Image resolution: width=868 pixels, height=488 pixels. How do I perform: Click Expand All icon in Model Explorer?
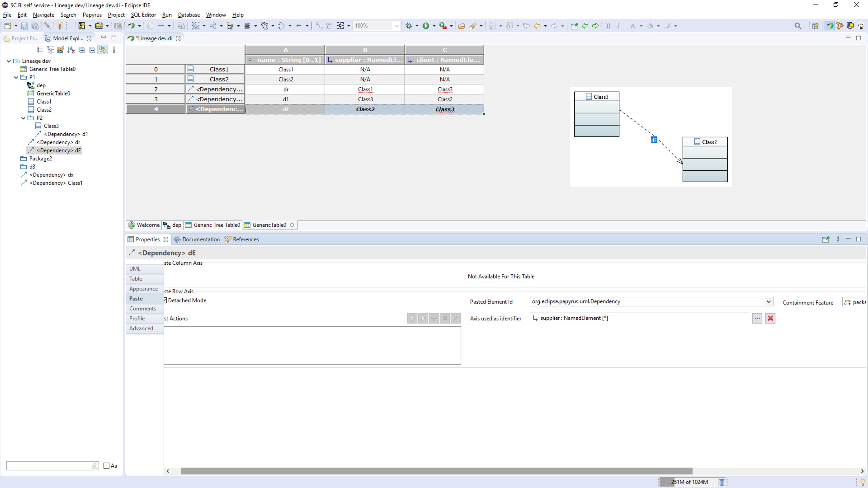tap(82, 50)
